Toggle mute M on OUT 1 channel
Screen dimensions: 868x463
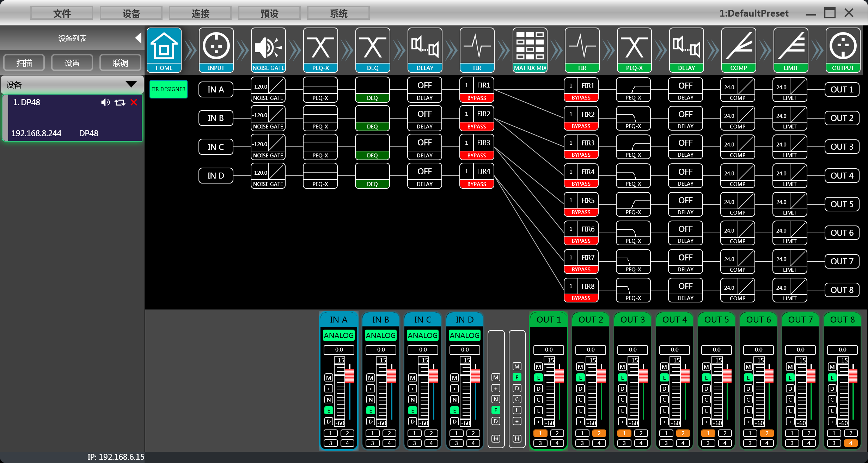538,367
